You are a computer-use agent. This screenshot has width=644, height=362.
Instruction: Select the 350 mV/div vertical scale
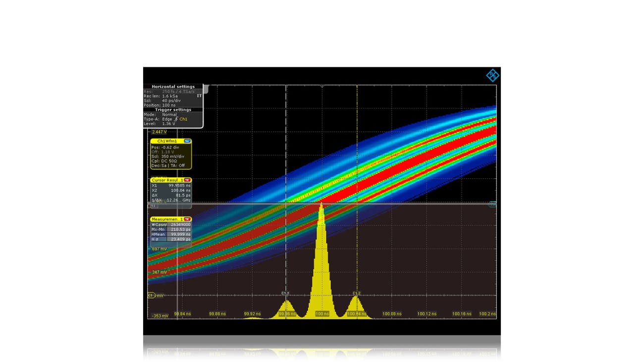[x=172, y=156]
